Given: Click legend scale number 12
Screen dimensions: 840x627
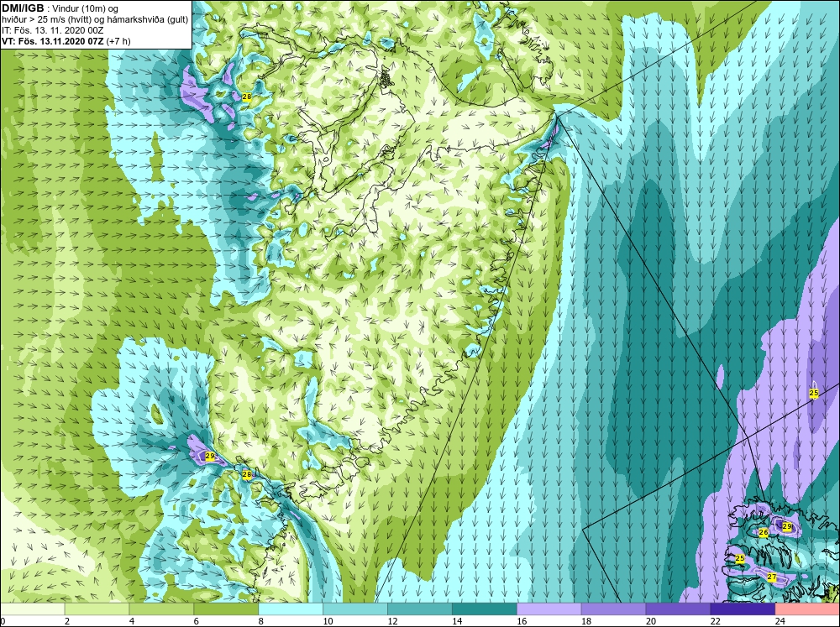Looking at the screenshot, I should 392,621.
